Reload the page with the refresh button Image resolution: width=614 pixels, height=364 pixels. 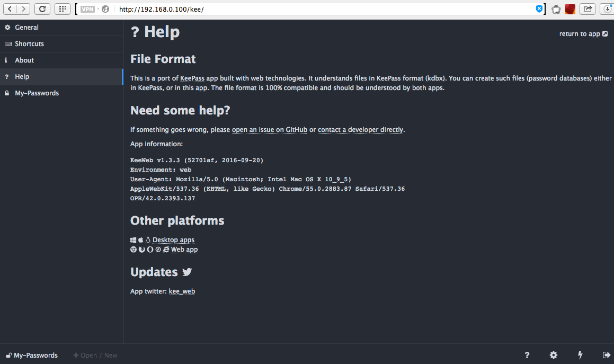coord(42,9)
